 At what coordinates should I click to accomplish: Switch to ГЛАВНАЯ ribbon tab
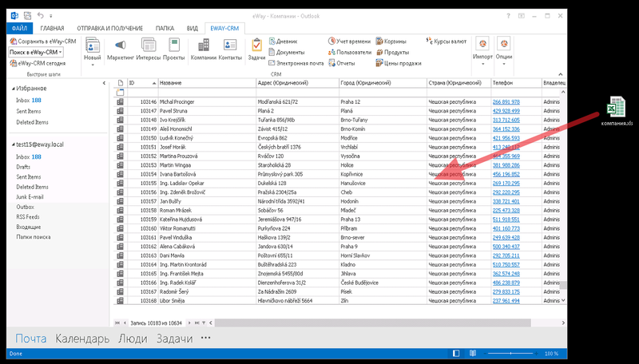click(52, 29)
